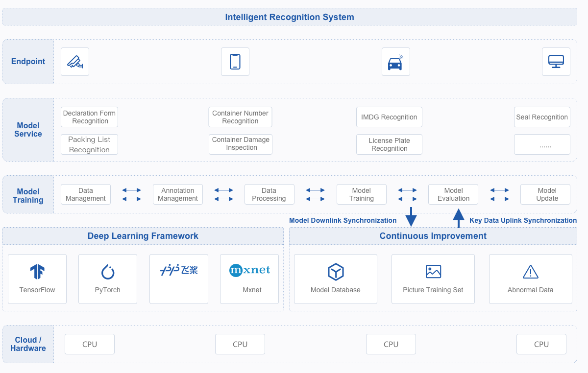Open the Annotation Management step
The width and height of the screenshot is (588, 373).
178,194
